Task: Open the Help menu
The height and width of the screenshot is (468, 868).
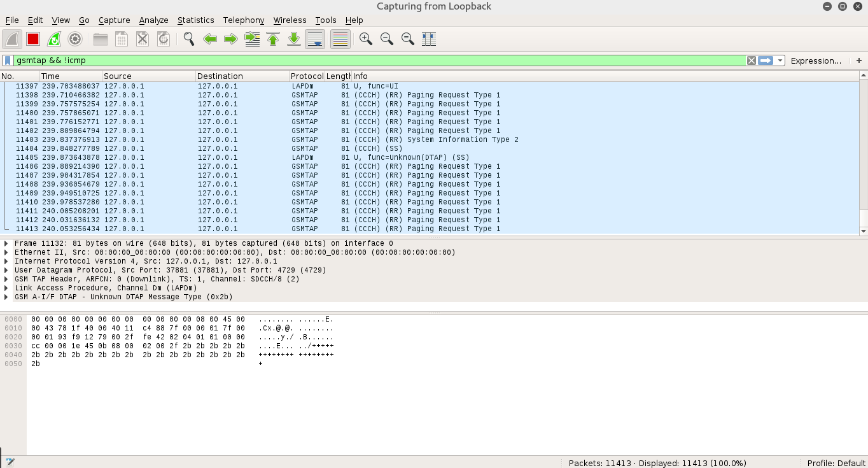Action: coord(354,20)
